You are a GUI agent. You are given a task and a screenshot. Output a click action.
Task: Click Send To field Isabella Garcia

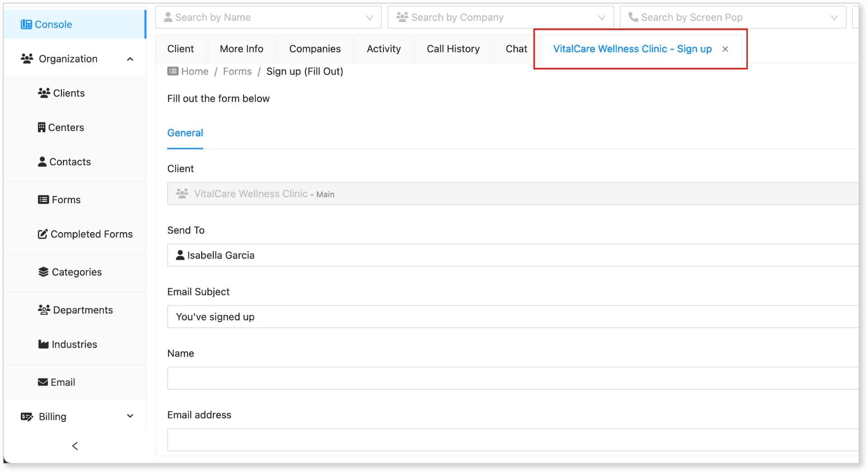click(x=513, y=255)
